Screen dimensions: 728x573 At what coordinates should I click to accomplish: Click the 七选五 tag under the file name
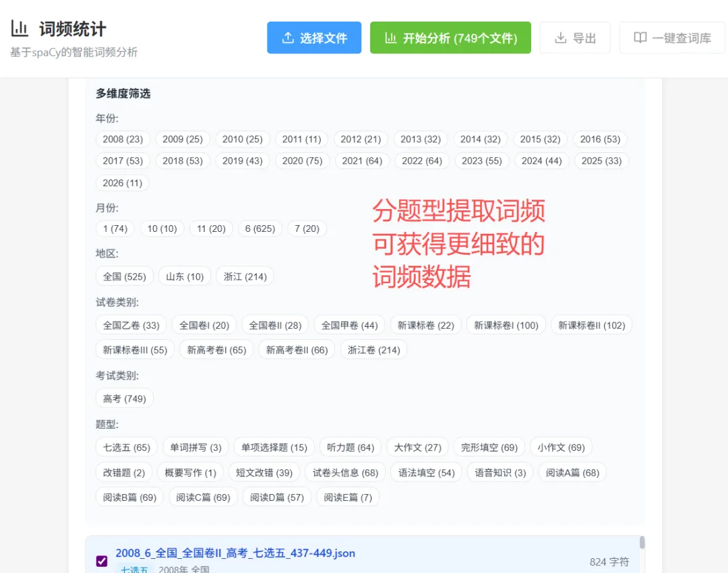click(134, 570)
